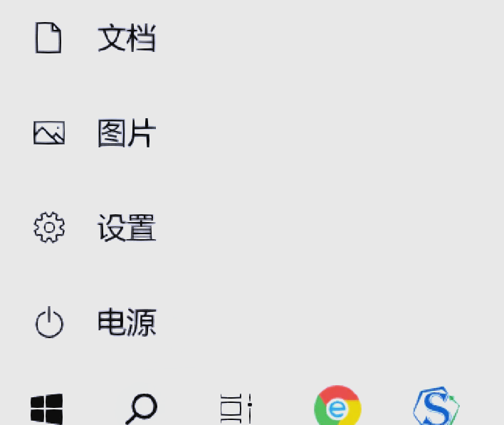
Task: Select the 文档 text label
Action: (127, 38)
